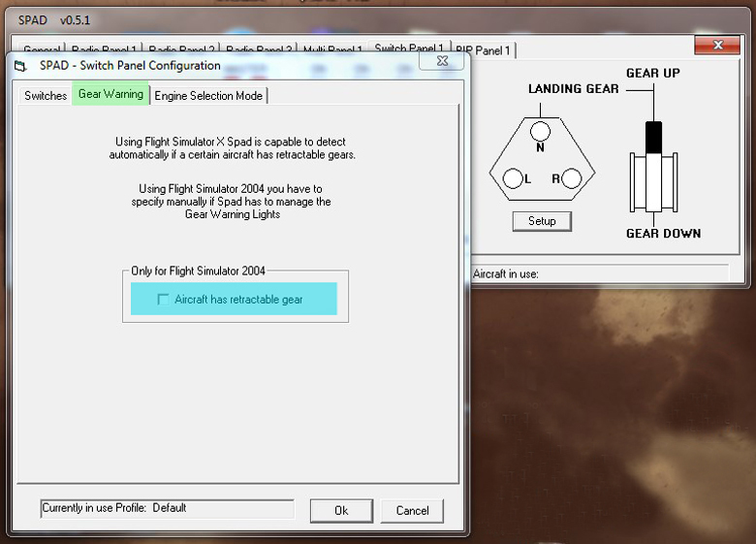Click the SPAD configuration dialog title icon

tap(20, 66)
